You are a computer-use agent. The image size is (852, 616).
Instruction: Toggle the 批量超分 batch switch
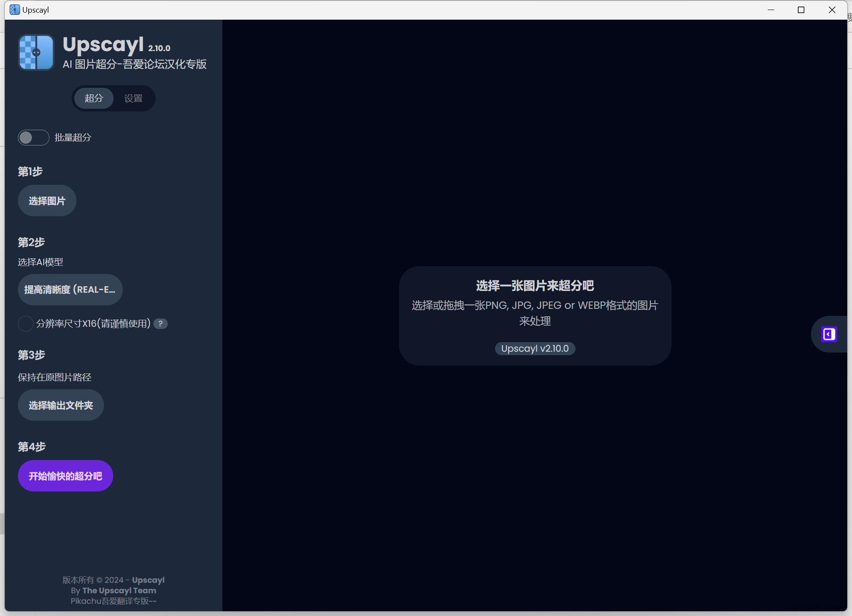click(34, 138)
